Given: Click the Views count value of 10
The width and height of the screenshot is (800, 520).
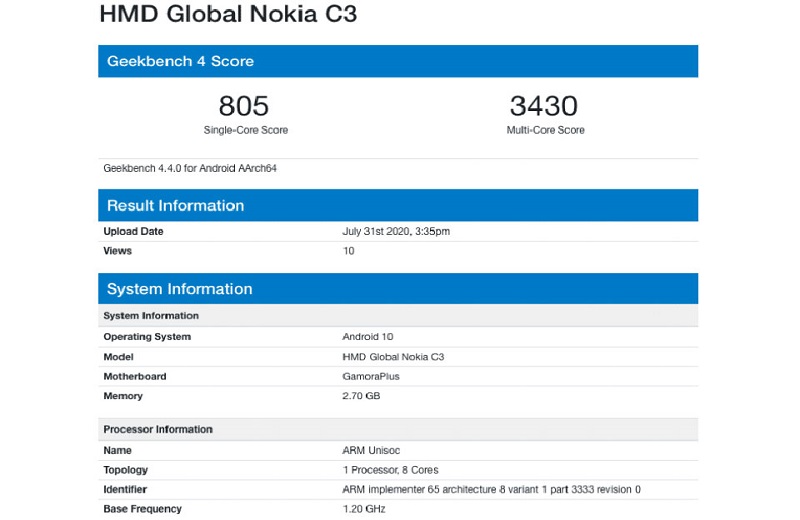Looking at the screenshot, I should click(348, 251).
